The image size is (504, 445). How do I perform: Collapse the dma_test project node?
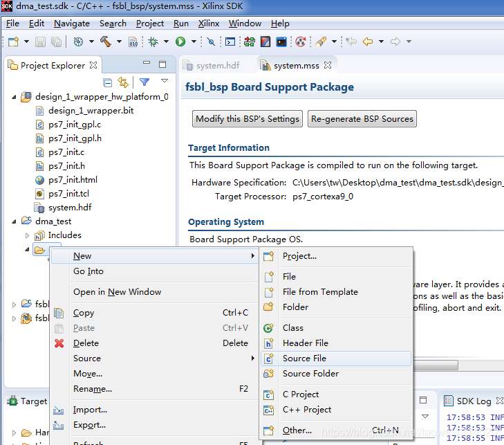coord(14,221)
